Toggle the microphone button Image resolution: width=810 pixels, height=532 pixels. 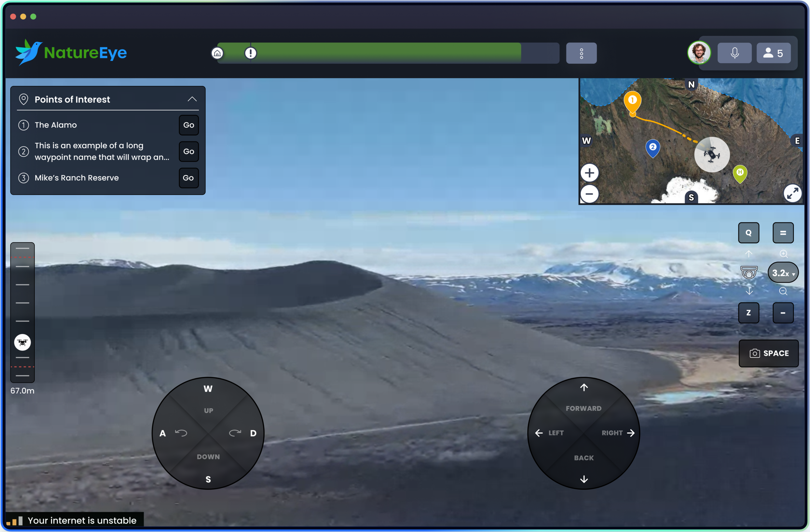(x=734, y=53)
